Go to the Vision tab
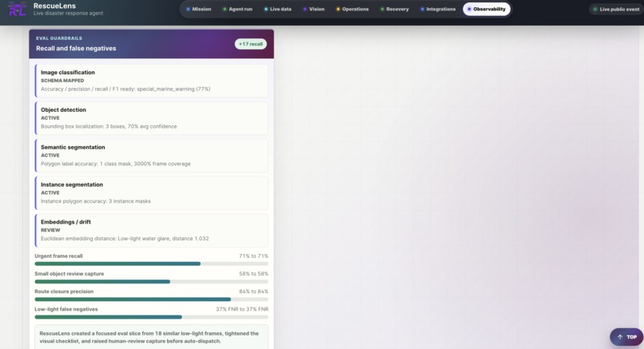The height and width of the screenshot is (349, 644). tap(314, 9)
